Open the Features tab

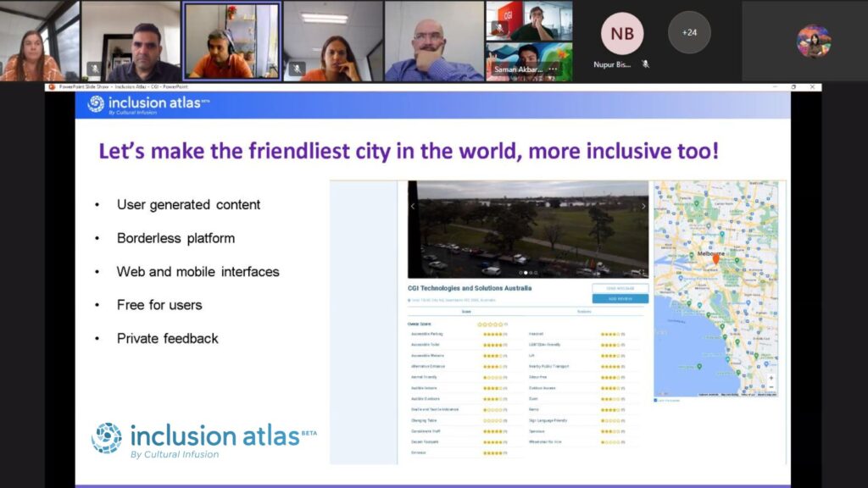584,312
